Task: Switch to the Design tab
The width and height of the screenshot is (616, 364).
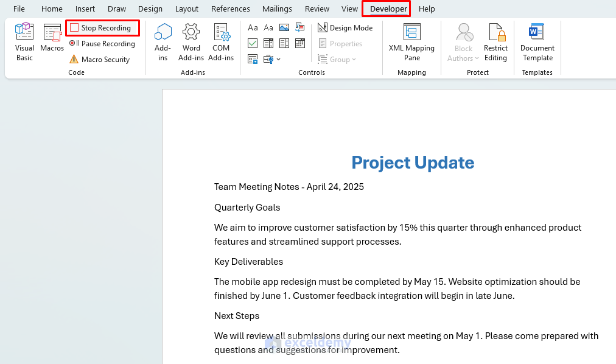Action: [150, 9]
